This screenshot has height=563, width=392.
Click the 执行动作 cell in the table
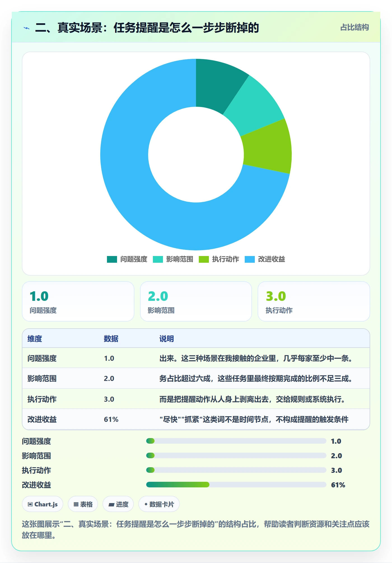tap(42, 399)
